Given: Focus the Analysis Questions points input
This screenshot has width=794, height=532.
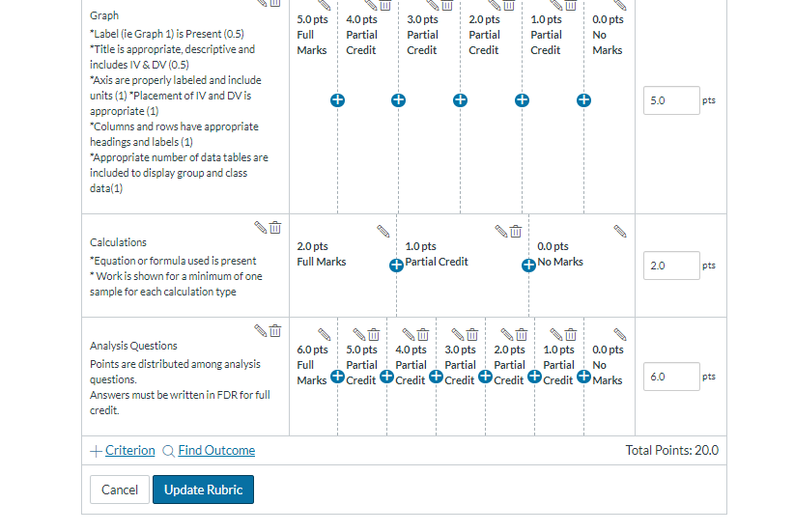Looking at the screenshot, I should click(671, 377).
